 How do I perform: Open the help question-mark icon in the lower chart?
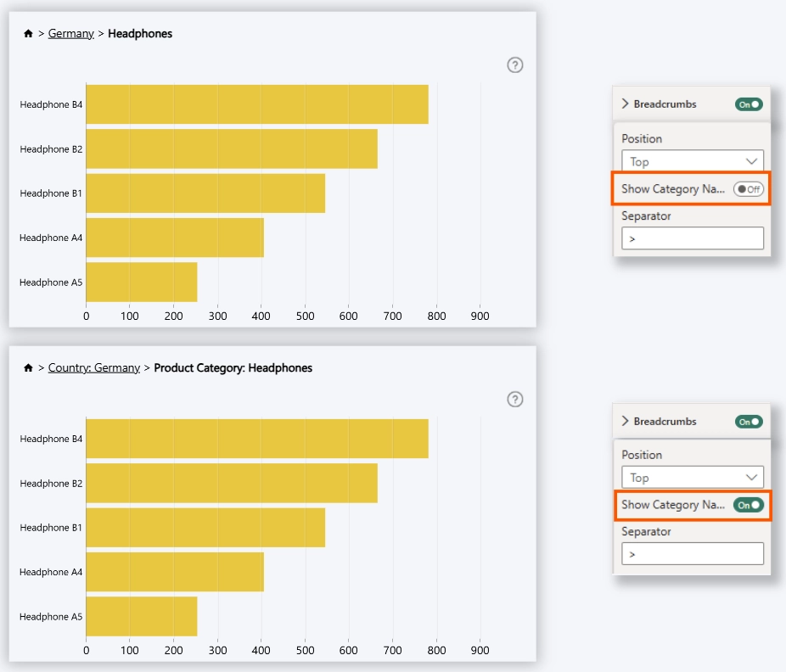pyautogui.click(x=514, y=400)
